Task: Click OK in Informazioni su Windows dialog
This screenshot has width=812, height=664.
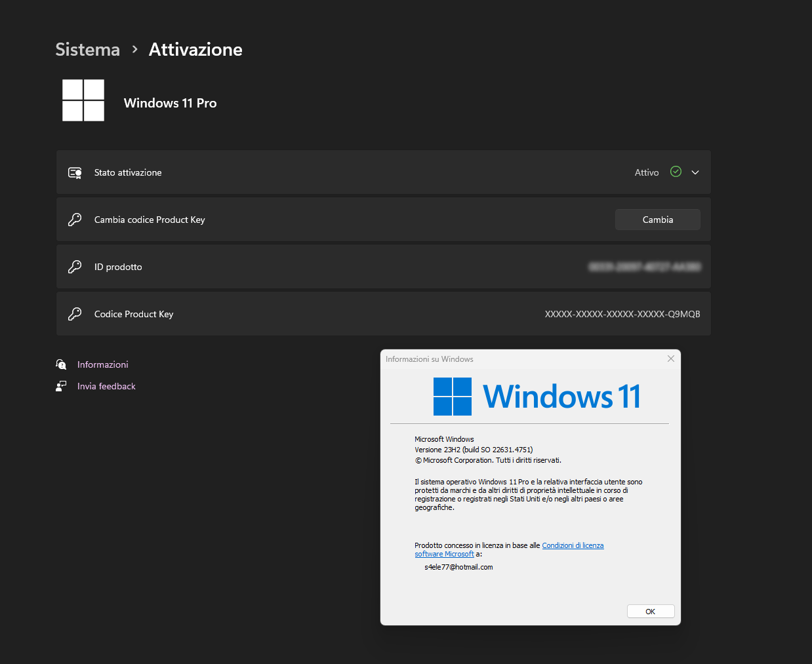Action: [651, 611]
